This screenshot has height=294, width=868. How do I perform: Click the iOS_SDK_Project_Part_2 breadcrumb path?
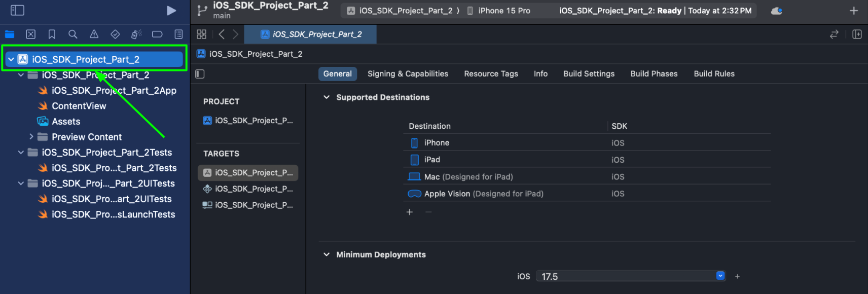[249, 54]
